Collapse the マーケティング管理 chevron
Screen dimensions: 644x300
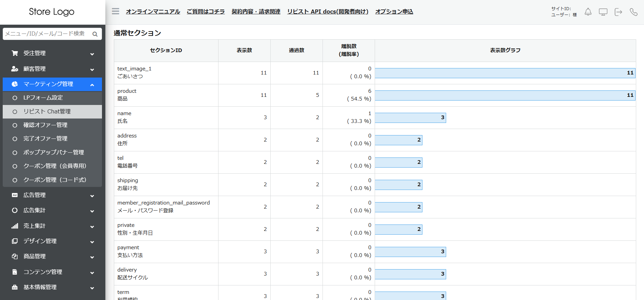[92, 85]
